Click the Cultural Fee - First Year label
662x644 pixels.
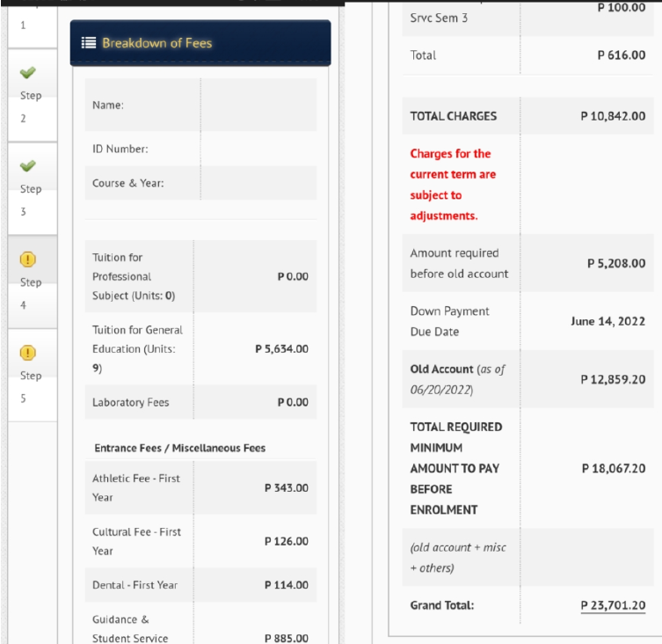[x=137, y=541]
